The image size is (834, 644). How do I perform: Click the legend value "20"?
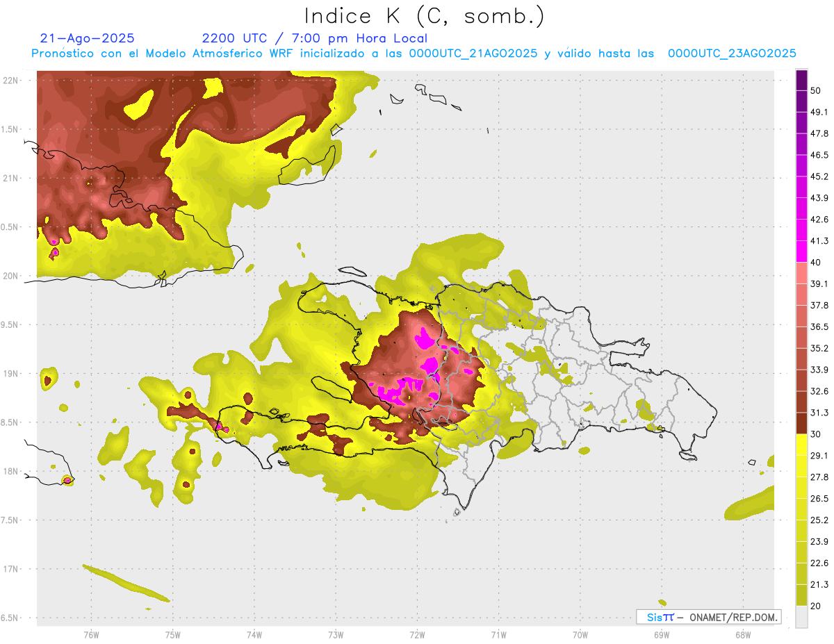pos(817,606)
